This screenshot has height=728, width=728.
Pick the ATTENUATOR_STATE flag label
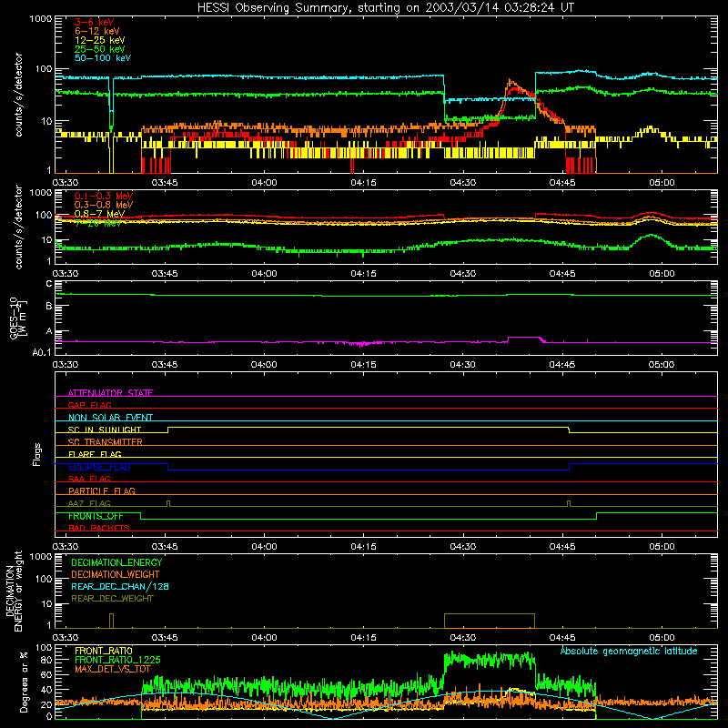(x=110, y=393)
